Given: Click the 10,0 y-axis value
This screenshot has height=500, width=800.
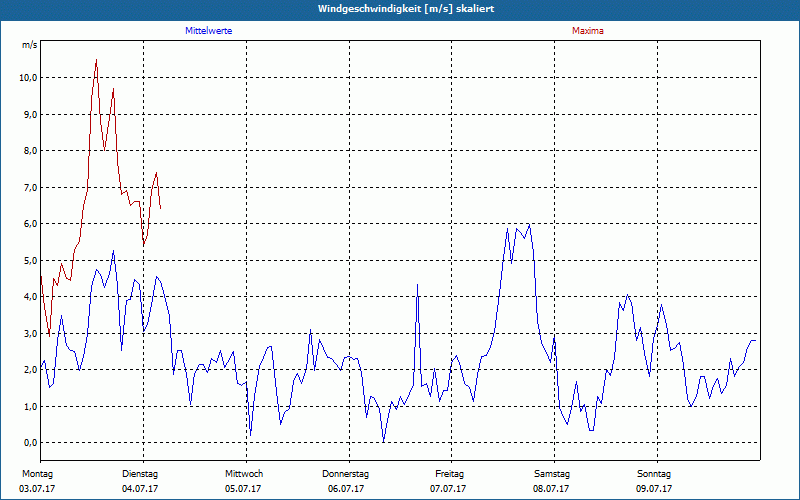Looking at the screenshot, I should click(x=29, y=78).
